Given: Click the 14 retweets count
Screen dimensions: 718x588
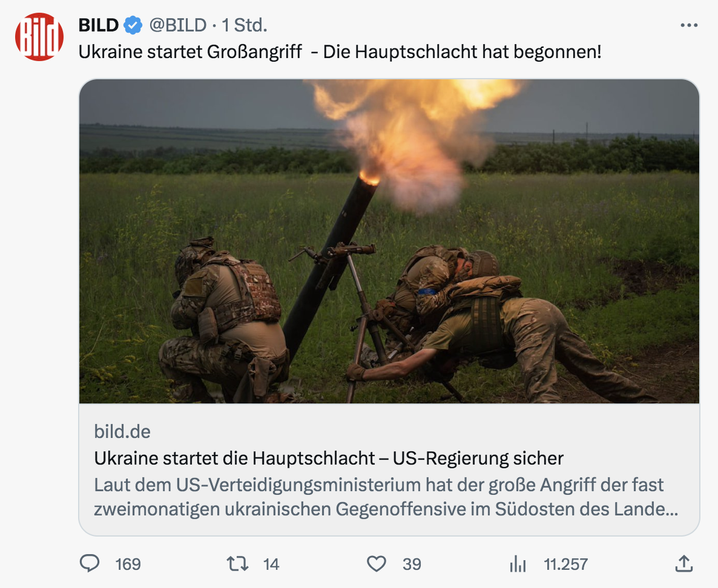Looking at the screenshot, I should (x=271, y=564).
